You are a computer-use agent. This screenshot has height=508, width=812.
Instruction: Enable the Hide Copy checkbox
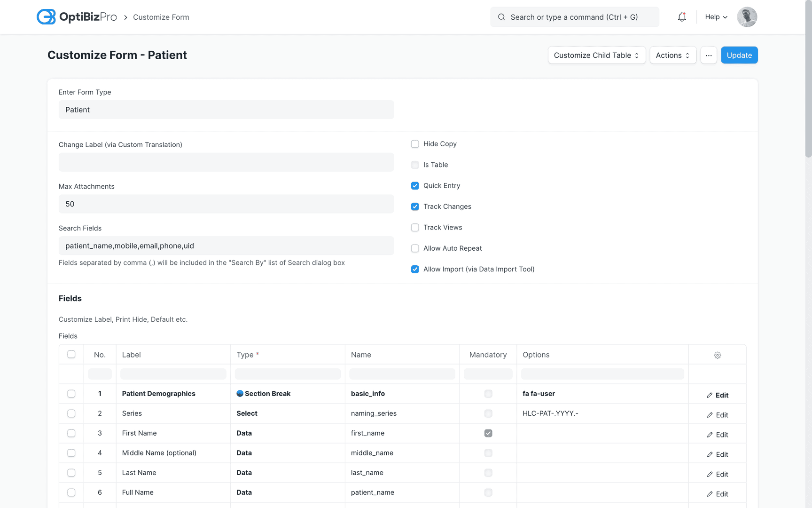click(x=415, y=144)
